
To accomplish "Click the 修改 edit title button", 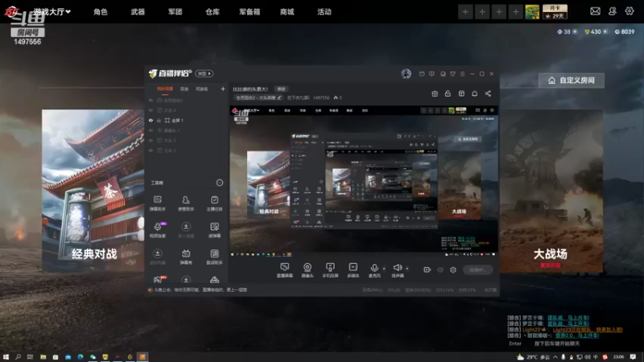I will [x=281, y=89].
